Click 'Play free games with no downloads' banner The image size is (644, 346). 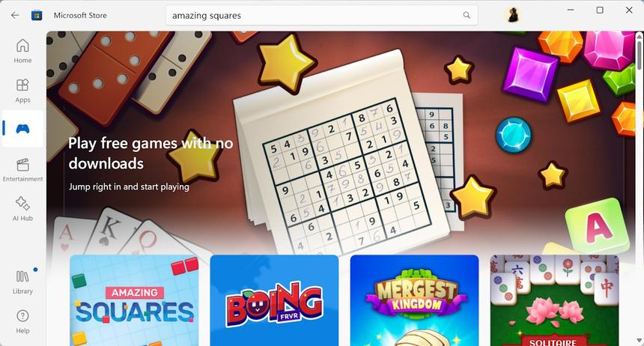tap(151, 154)
